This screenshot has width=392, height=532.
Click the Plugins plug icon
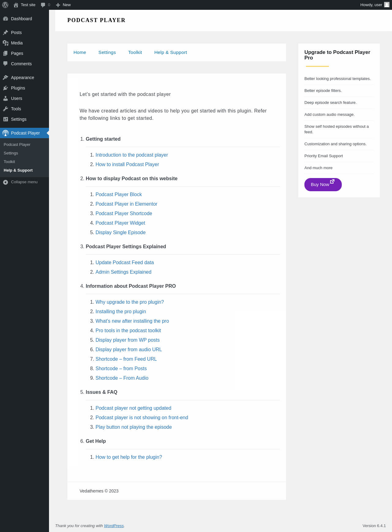pyautogui.click(x=6, y=88)
